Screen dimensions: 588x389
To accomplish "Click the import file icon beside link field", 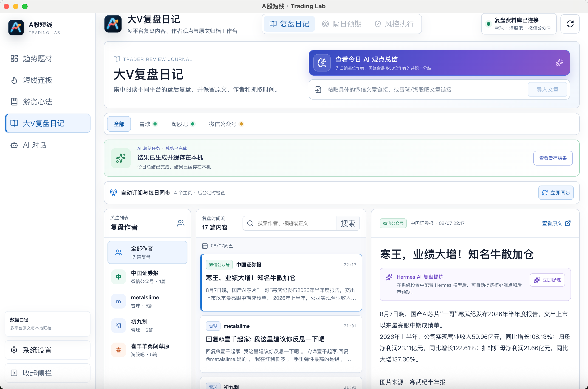I will click(318, 90).
